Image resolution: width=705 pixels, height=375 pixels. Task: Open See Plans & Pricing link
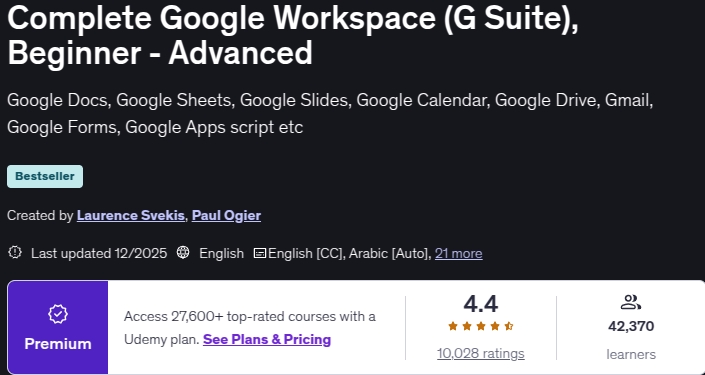click(x=267, y=339)
